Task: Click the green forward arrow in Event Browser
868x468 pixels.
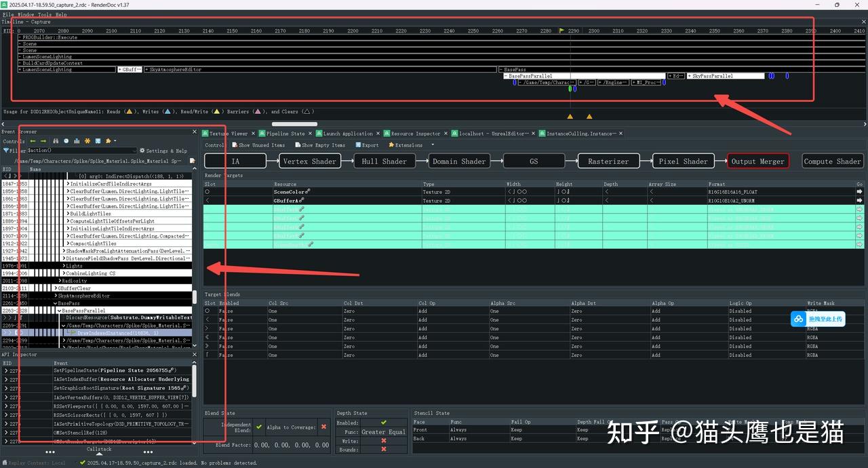Action: tap(43, 140)
